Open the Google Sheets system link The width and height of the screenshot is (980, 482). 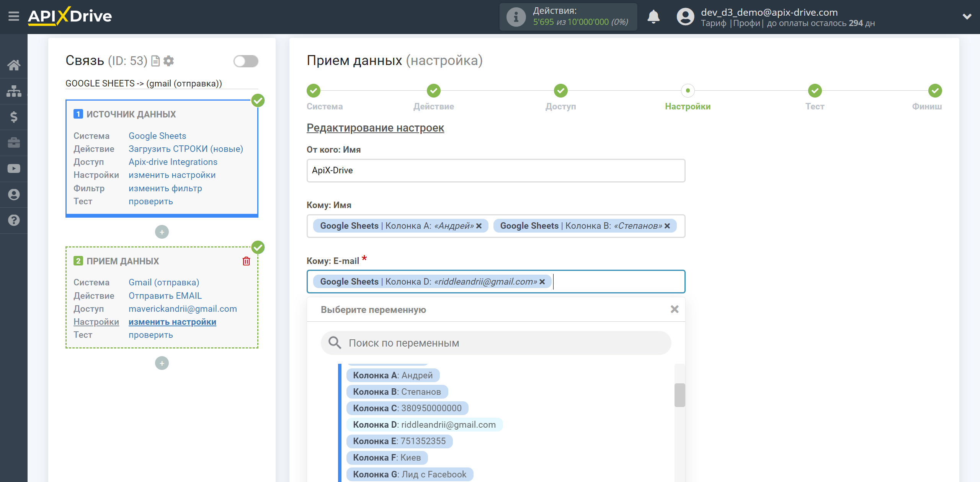(157, 136)
